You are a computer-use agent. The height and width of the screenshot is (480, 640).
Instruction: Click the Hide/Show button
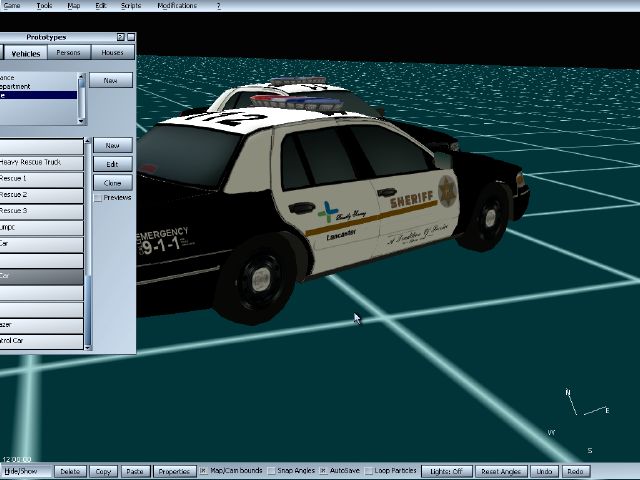tap(25, 471)
